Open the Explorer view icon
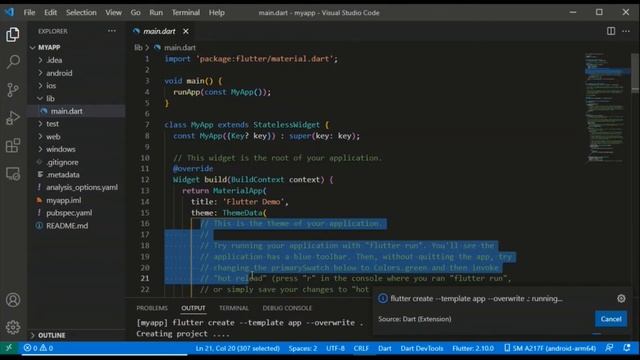Image resolution: width=640 pixels, height=360 pixels. [13, 35]
